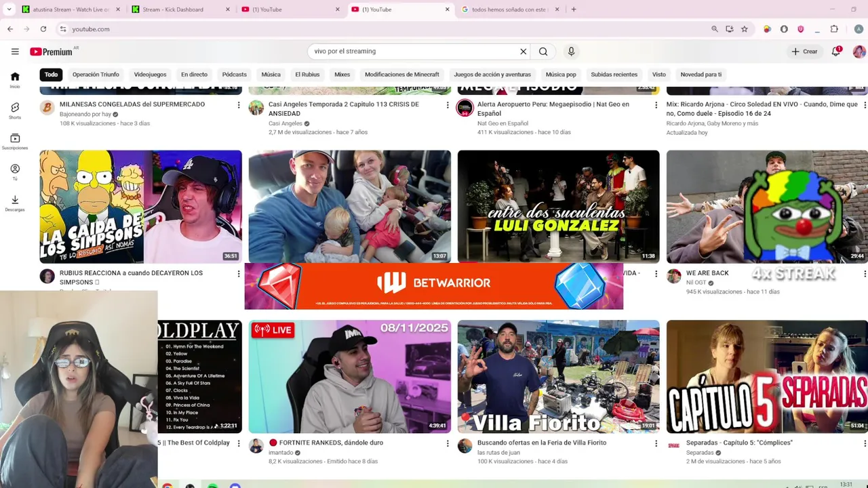The image size is (868, 488).
Task: Open Suscripciones in the sidebar
Action: 15,141
